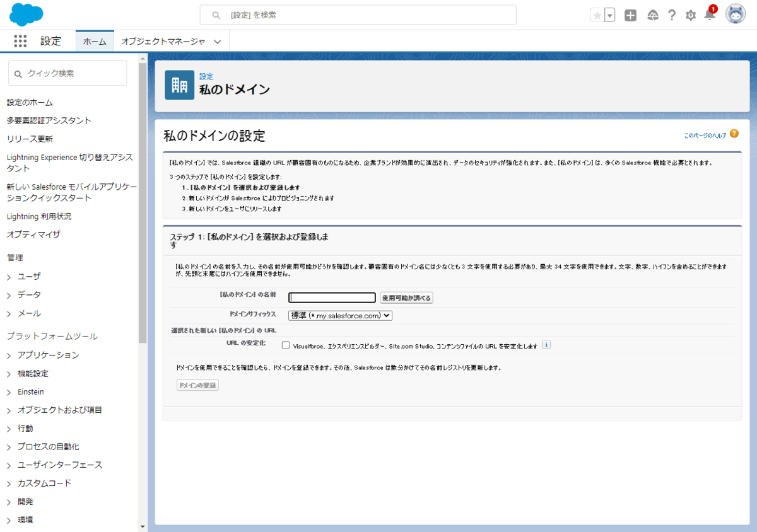
Task: Click the favorites star icon
Action: coord(597,15)
